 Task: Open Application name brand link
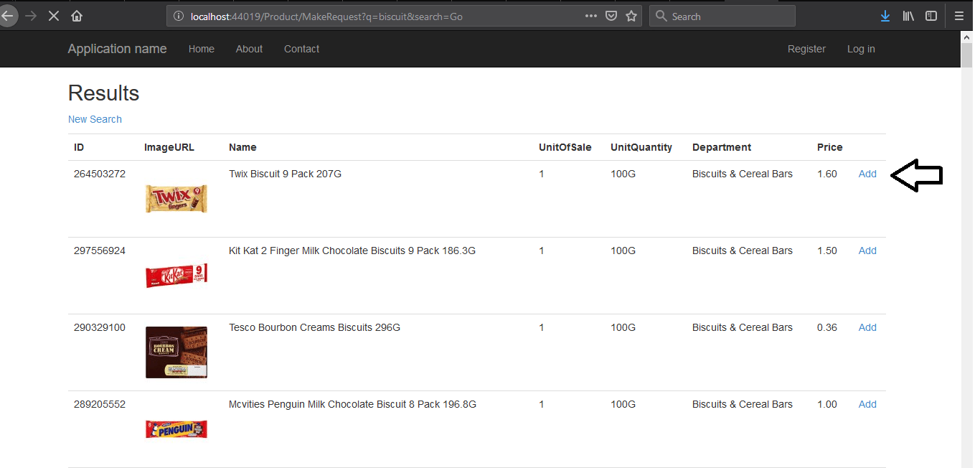(117, 49)
